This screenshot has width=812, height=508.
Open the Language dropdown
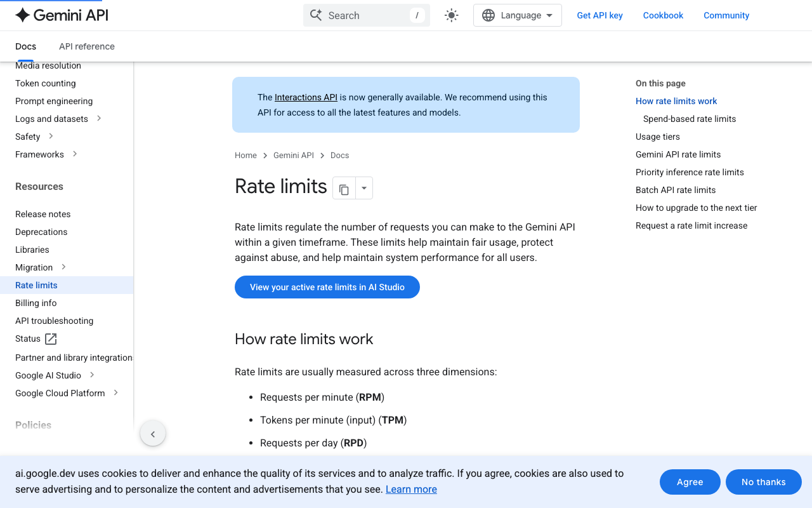(x=518, y=15)
